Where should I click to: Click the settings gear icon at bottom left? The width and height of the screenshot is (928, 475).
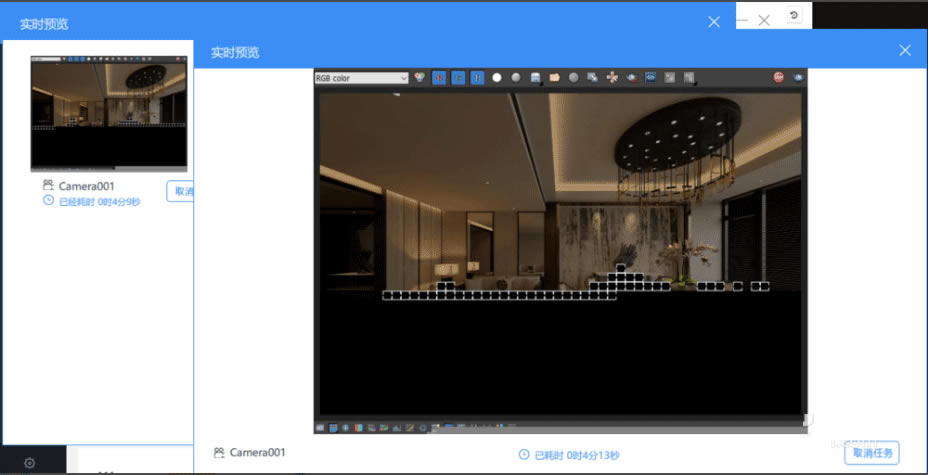(x=30, y=462)
